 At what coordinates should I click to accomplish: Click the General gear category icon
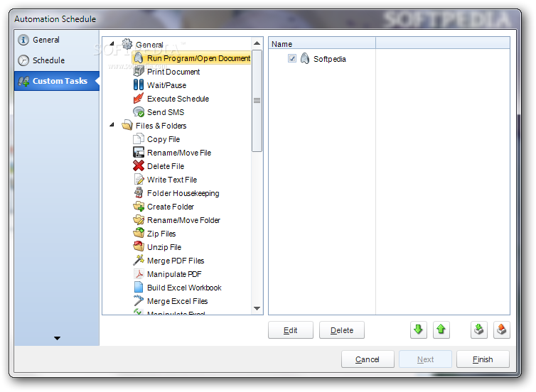tap(127, 44)
